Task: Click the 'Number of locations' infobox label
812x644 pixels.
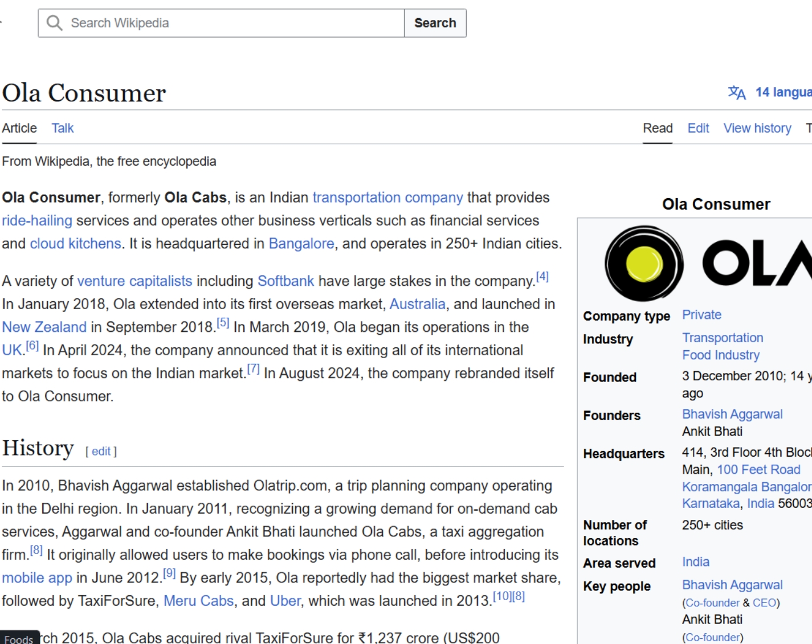Action: pos(615,533)
